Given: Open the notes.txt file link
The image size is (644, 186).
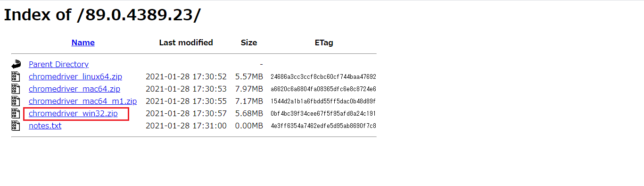Looking at the screenshot, I should 45,126.
